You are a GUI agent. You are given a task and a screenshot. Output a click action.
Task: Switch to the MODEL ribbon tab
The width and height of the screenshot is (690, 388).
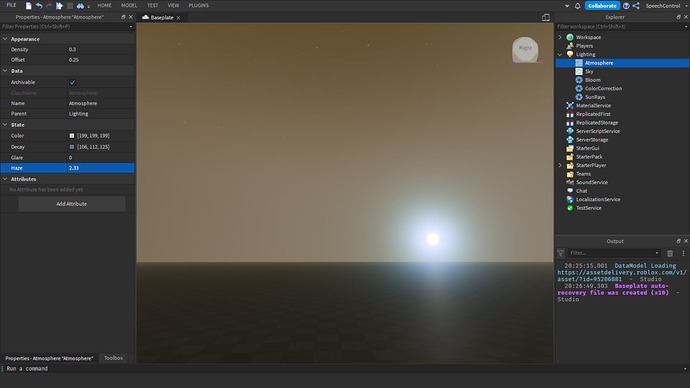click(x=129, y=5)
